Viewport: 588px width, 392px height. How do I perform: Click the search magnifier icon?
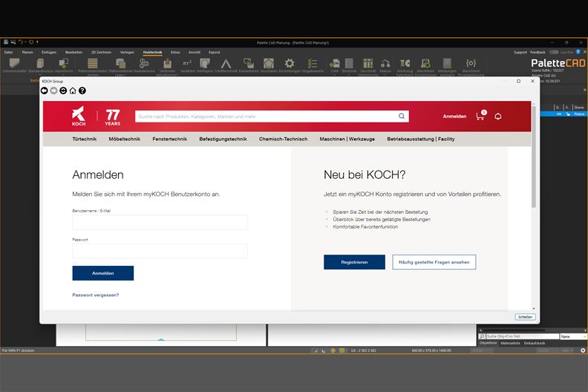click(402, 117)
